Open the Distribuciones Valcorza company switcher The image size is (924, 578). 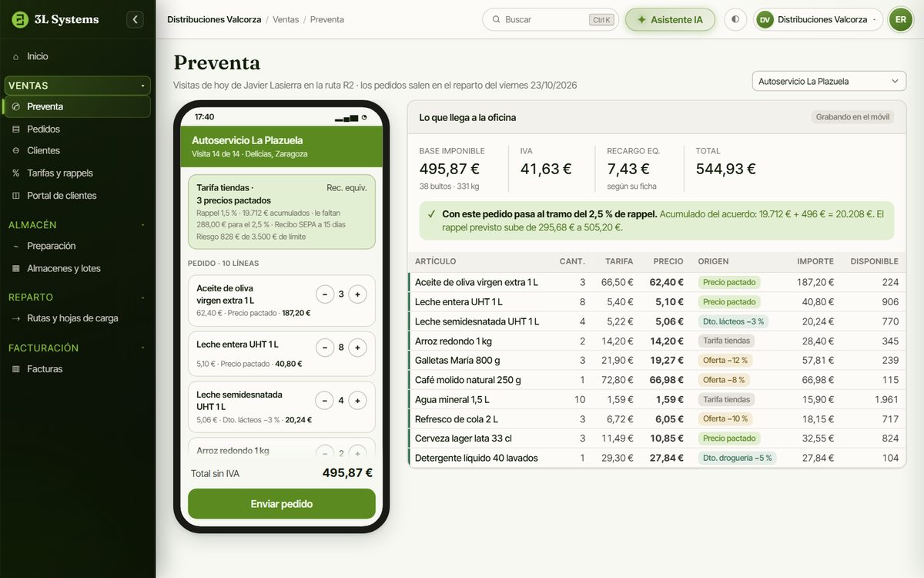818,19
